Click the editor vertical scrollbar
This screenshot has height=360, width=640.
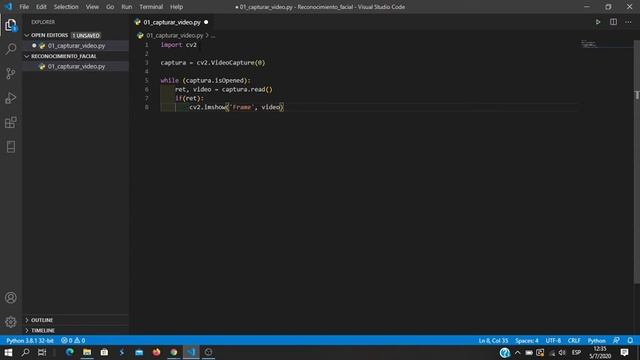point(637,161)
